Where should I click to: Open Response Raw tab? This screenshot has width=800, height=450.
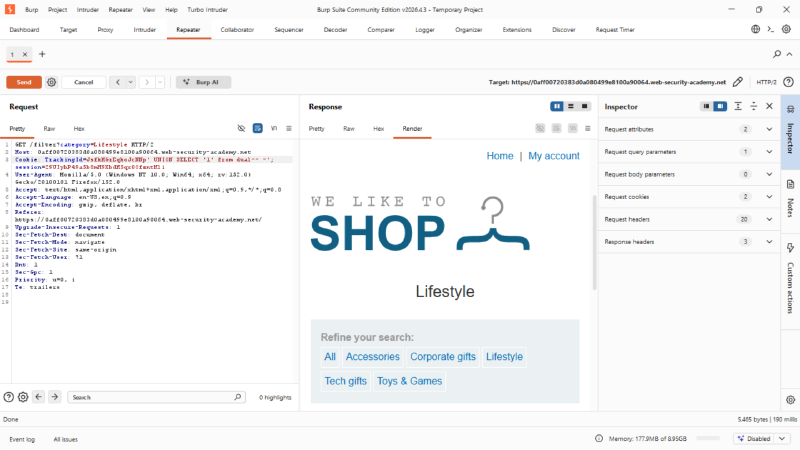click(348, 129)
